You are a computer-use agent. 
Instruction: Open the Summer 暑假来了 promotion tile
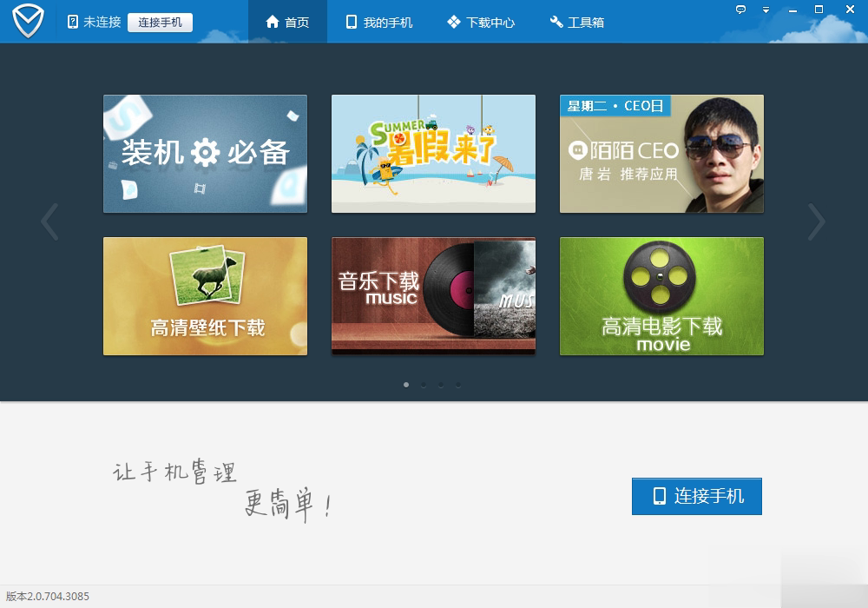[x=433, y=154]
